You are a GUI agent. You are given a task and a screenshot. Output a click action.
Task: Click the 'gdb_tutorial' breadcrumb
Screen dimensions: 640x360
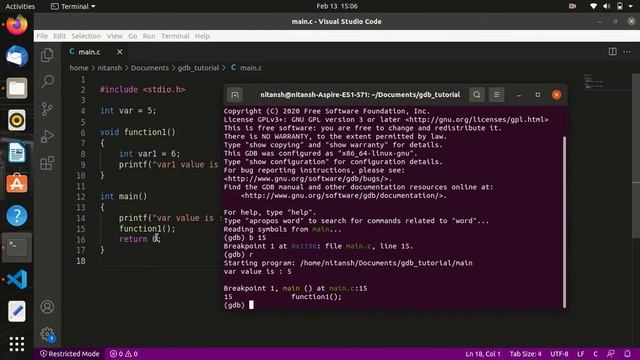pos(198,68)
